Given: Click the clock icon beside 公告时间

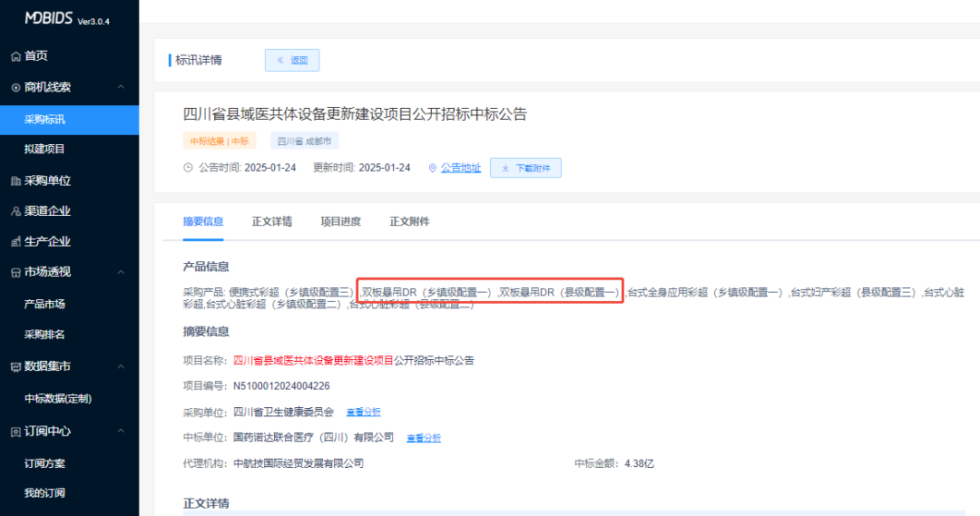Looking at the screenshot, I should click(x=188, y=168).
